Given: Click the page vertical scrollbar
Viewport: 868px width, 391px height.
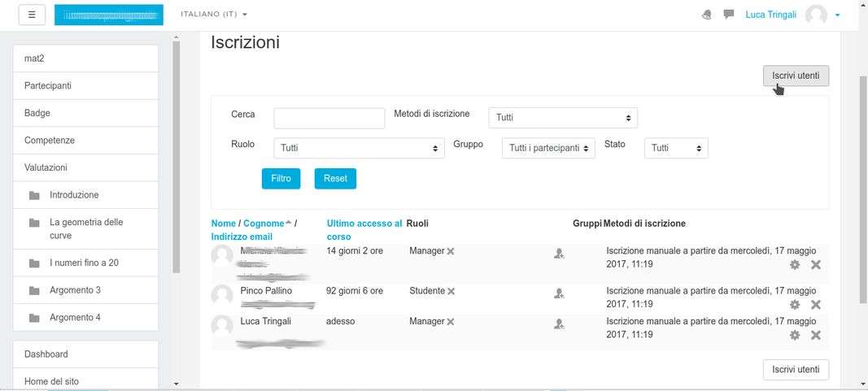Looking at the screenshot, I should (x=863, y=189).
